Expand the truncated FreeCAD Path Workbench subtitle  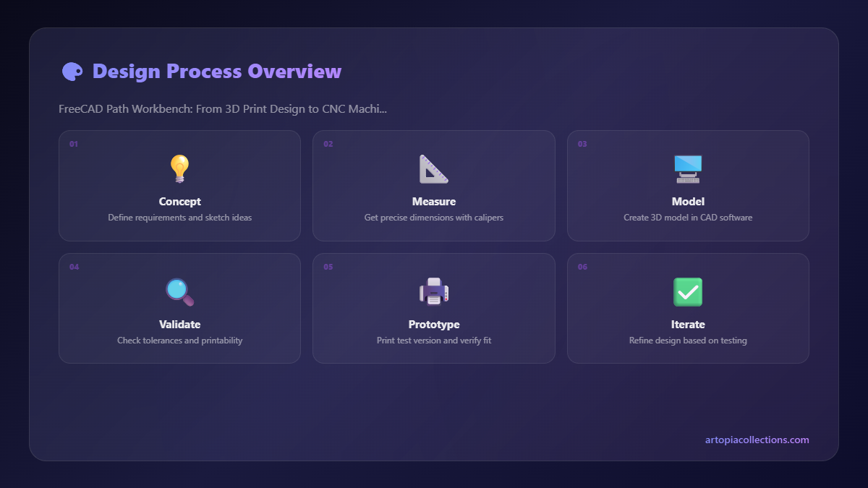(x=222, y=108)
